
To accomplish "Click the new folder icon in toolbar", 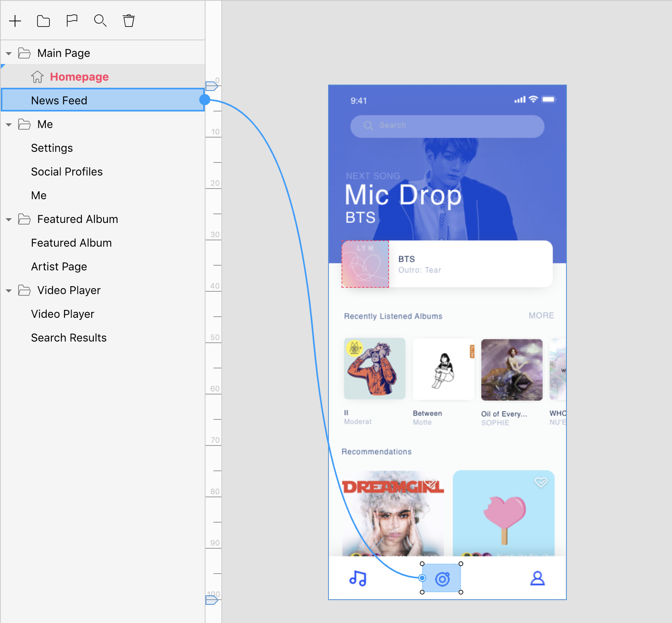I will (43, 21).
